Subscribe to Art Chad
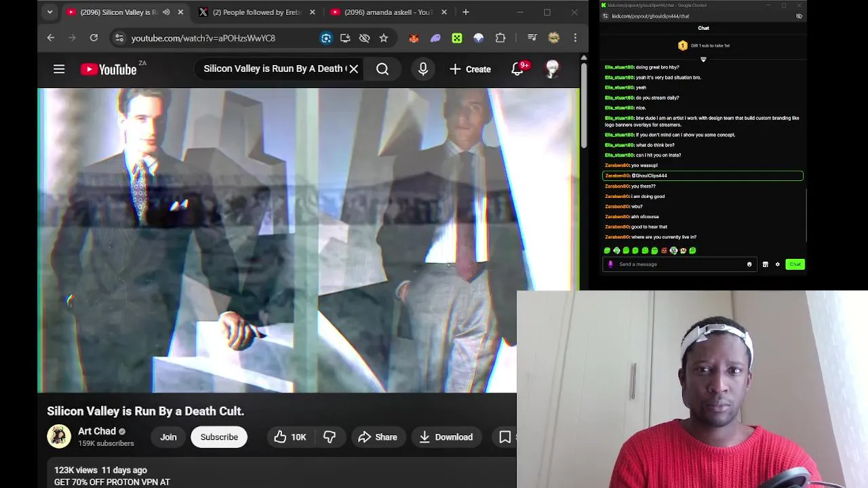The image size is (868, 488). tap(219, 437)
